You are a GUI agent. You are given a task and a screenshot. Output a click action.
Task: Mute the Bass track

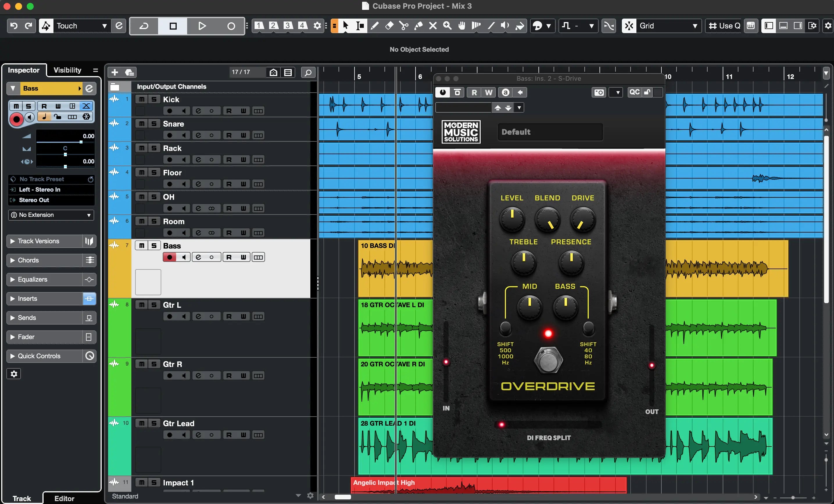pyautogui.click(x=141, y=245)
